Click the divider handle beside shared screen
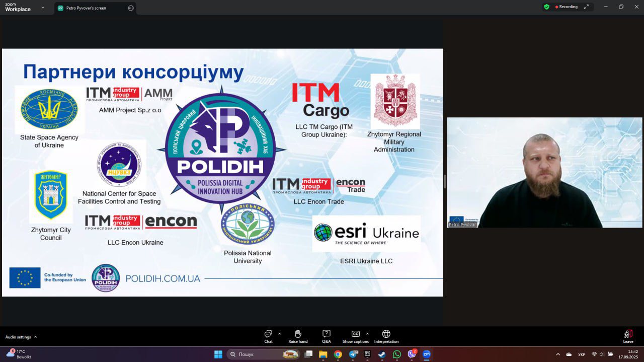Screen dimensions: 644x362 445,181
